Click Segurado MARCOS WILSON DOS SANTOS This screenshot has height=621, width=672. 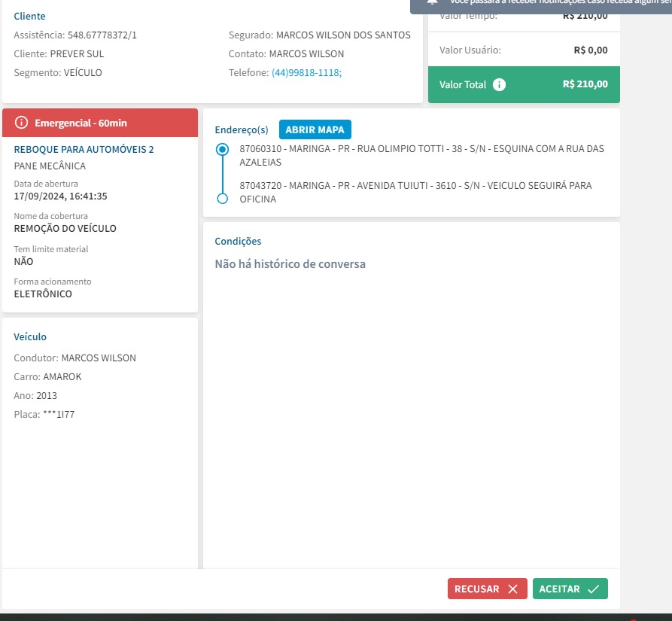pyautogui.click(x=319, y=35)
